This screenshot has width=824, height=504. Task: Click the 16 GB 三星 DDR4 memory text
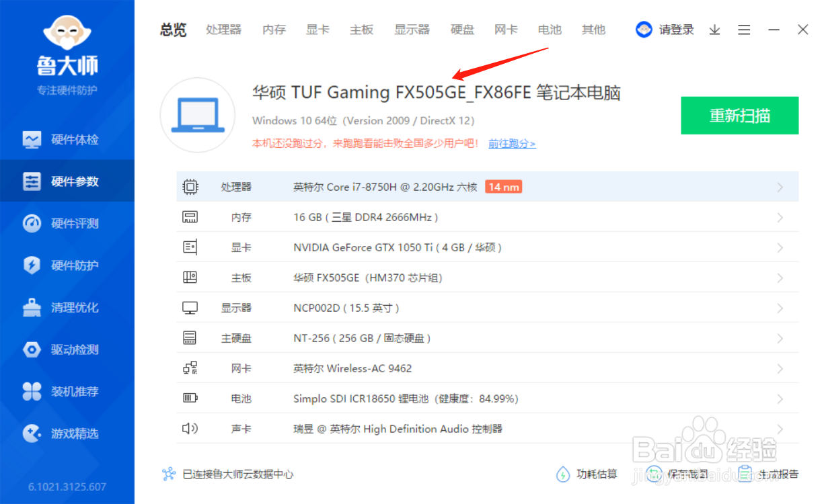[366, 217]
